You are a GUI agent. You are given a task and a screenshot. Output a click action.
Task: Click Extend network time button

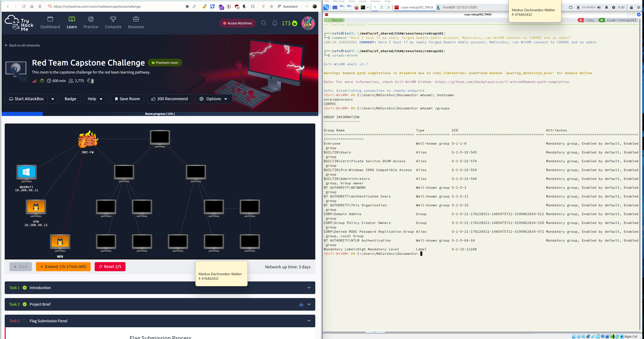tap(63, 267)
